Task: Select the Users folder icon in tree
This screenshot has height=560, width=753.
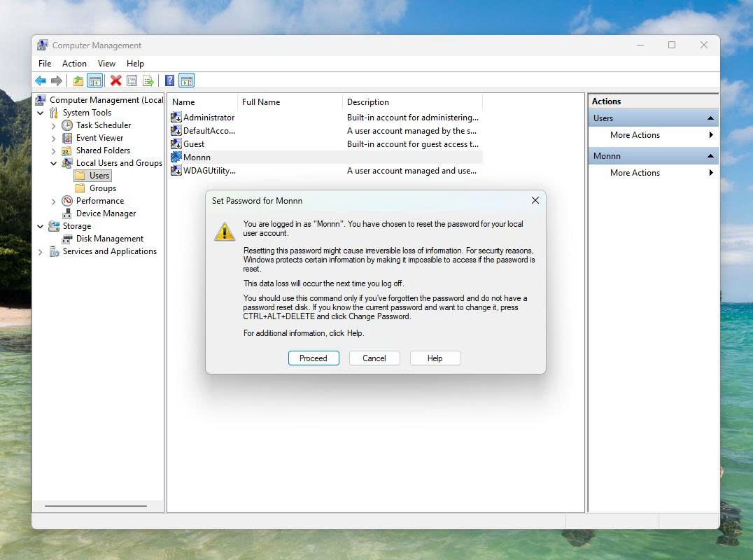Action: click(x=80, y=176)
